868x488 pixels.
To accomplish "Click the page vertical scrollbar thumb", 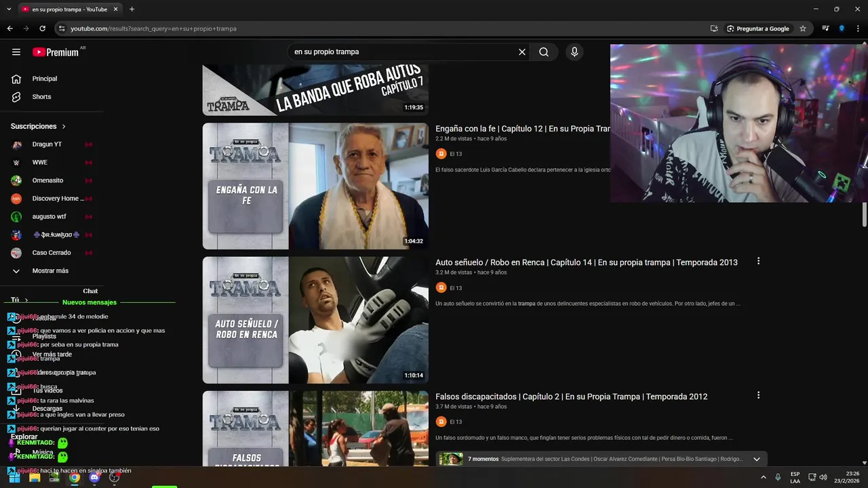I will 864,213.
